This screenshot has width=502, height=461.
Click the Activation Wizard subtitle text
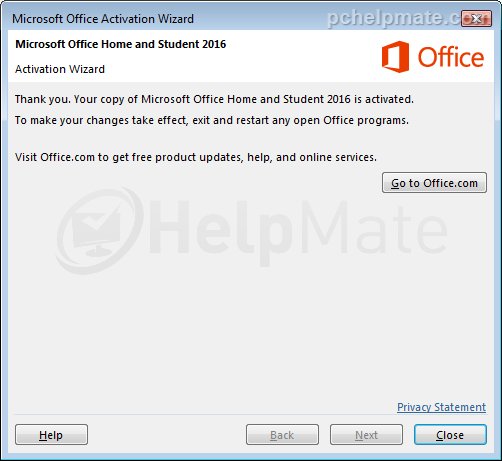(60, 69)
